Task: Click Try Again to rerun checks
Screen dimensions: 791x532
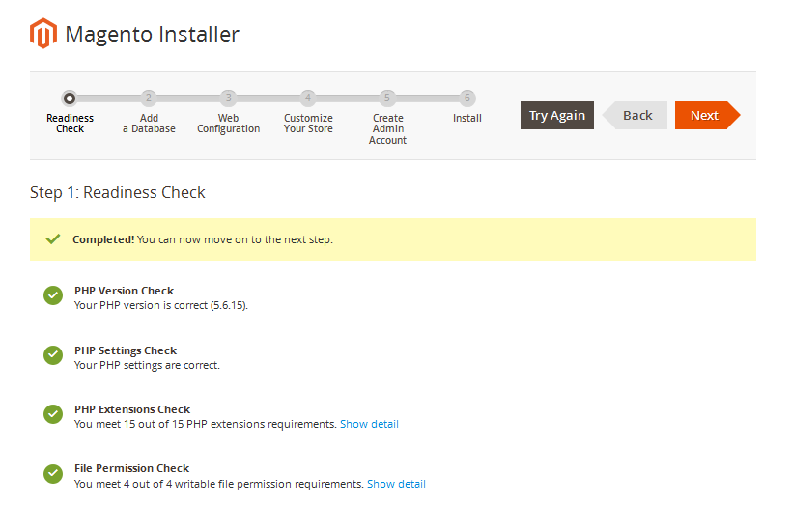Action: coord(557,116)
